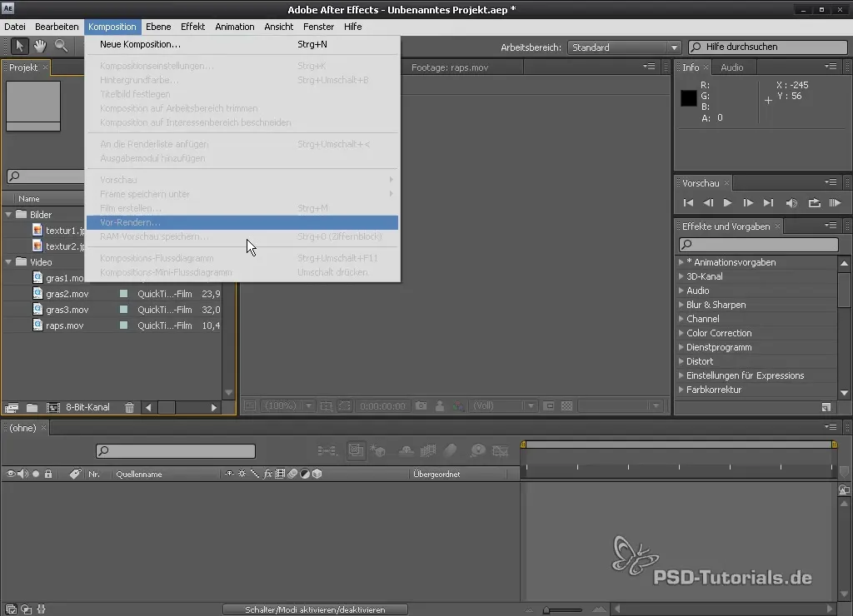Toggle Frame Blending enable switch
This screenshot has width=853, height=616.
(x=428, y=450)
